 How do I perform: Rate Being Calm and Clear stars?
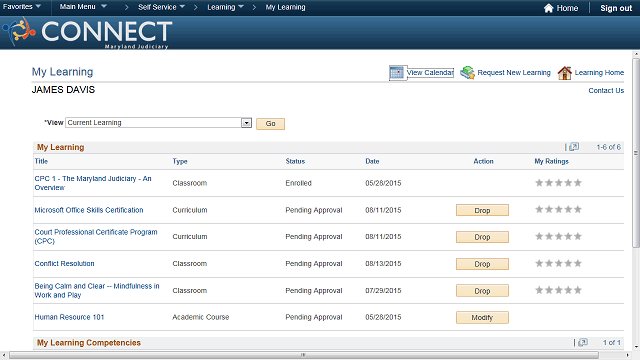click(x=558, y=290)
